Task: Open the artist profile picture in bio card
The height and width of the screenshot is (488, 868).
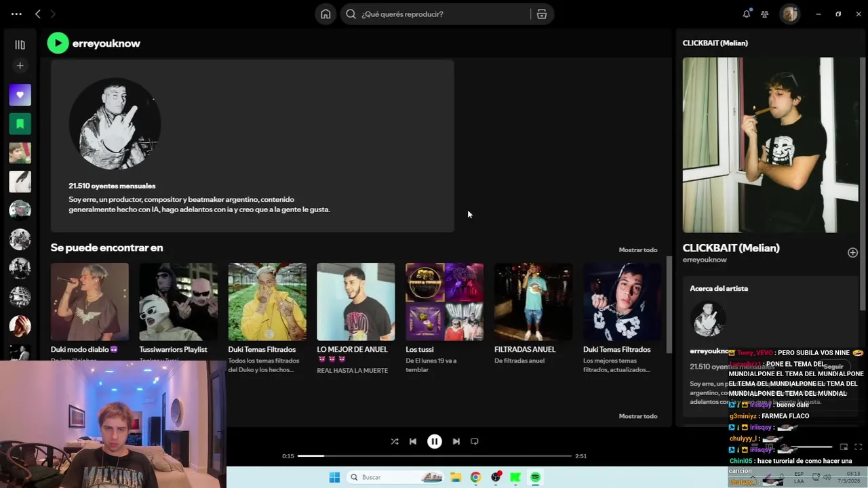Action: [x=115, y=123]
